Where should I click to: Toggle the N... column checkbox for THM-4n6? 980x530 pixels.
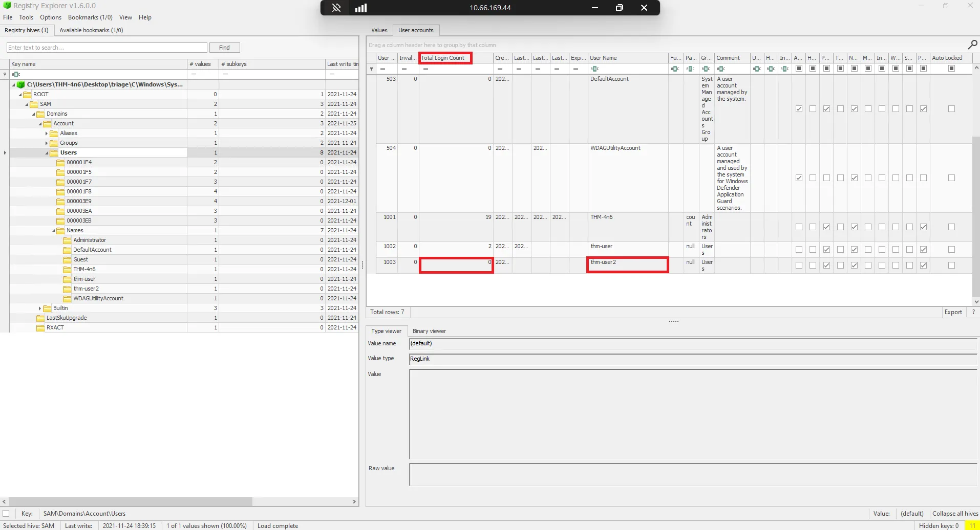[854, 227]
